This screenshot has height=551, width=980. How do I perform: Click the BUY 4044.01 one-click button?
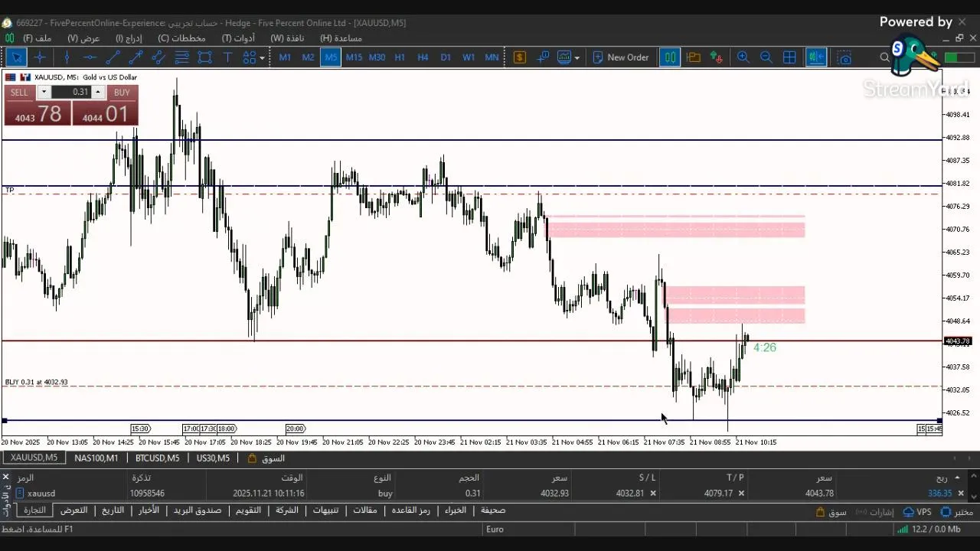(x=106, y=114)
